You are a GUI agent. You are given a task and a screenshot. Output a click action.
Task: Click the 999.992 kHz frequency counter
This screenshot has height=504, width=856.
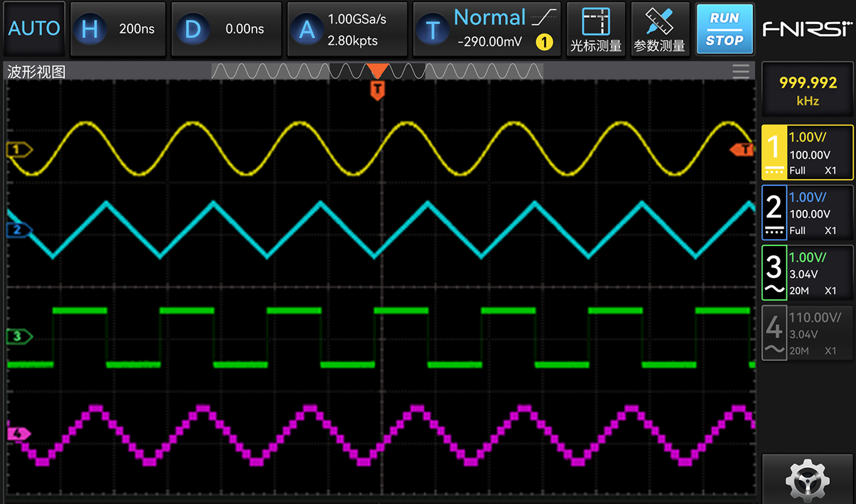click(x=808, y=91)
